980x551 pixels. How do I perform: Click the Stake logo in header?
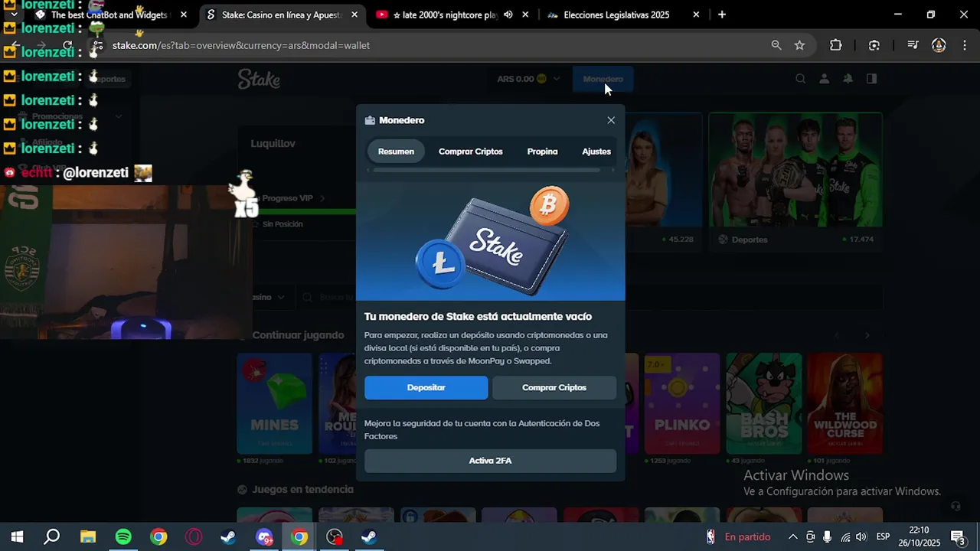tap(259, 79)
